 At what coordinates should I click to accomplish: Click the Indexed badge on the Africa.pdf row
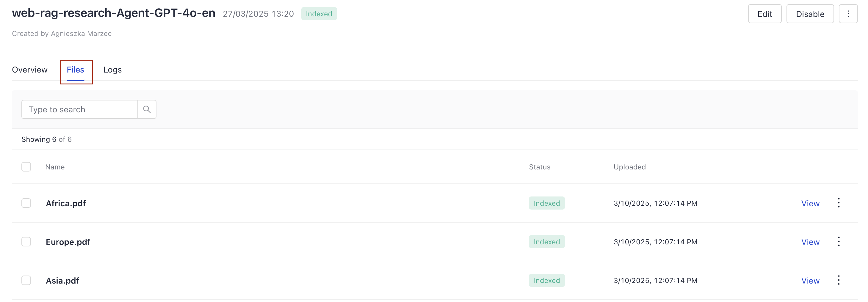[546, 203]
